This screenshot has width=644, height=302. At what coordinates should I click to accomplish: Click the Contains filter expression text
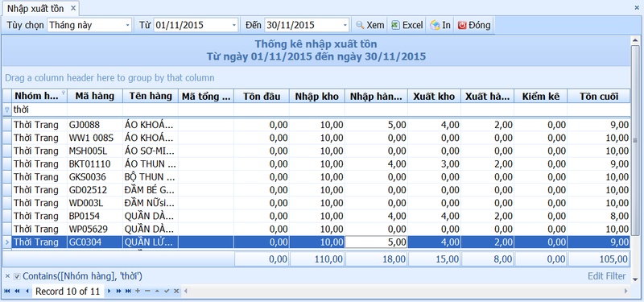tap(83, 276)
